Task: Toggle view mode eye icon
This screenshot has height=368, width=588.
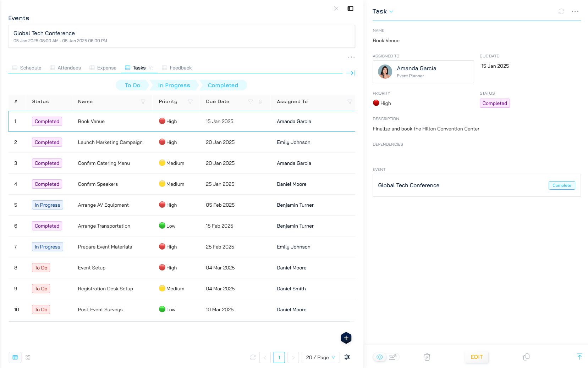Action: tap(380, 357)
